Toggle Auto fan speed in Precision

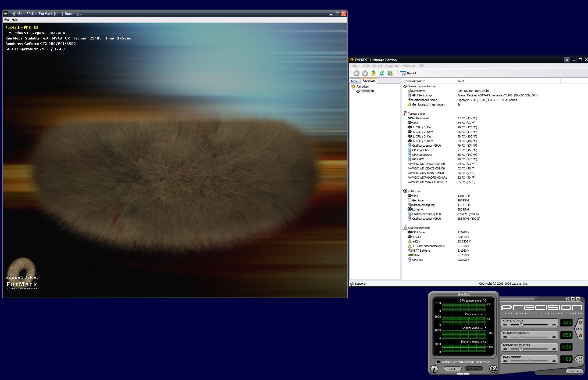point(578,359)
